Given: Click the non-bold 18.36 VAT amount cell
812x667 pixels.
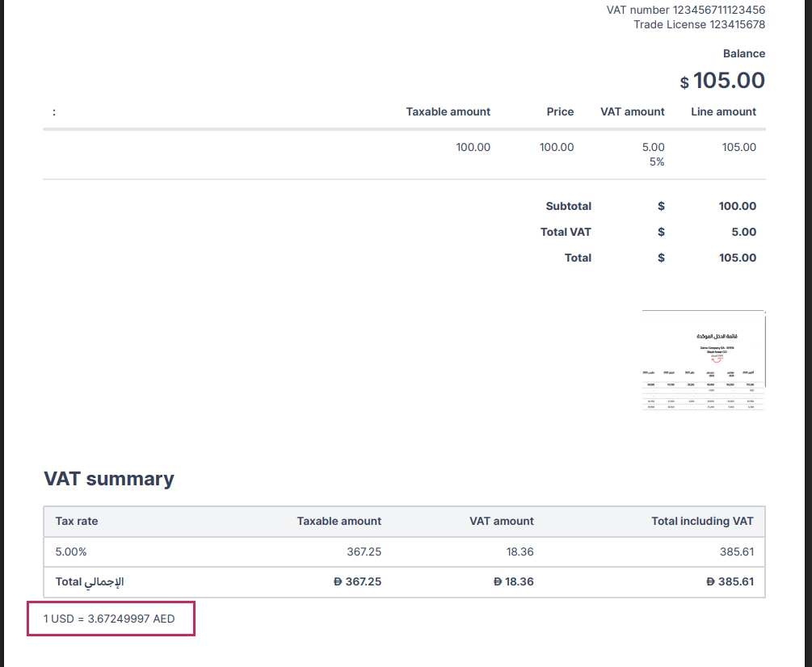Looking at the screenshot, I should (x=520, y=552).
